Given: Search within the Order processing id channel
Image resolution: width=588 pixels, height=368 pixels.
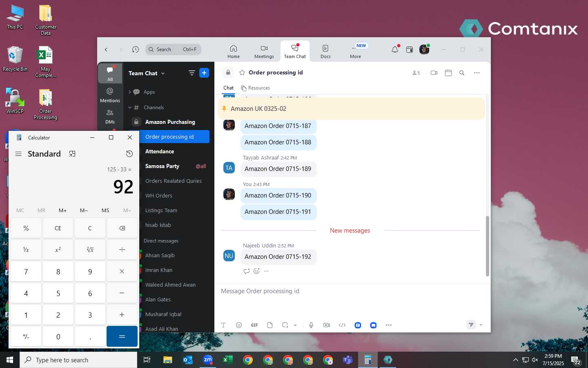Looking at the screenshot, I should click(462, 73).
